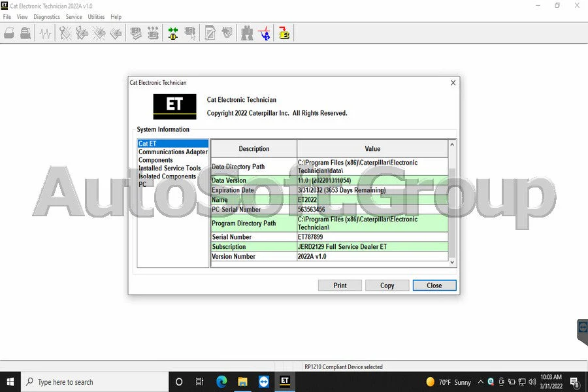588x392 pixels.
Task: Click the Print toolbar icon
Action: pos(9,33)
